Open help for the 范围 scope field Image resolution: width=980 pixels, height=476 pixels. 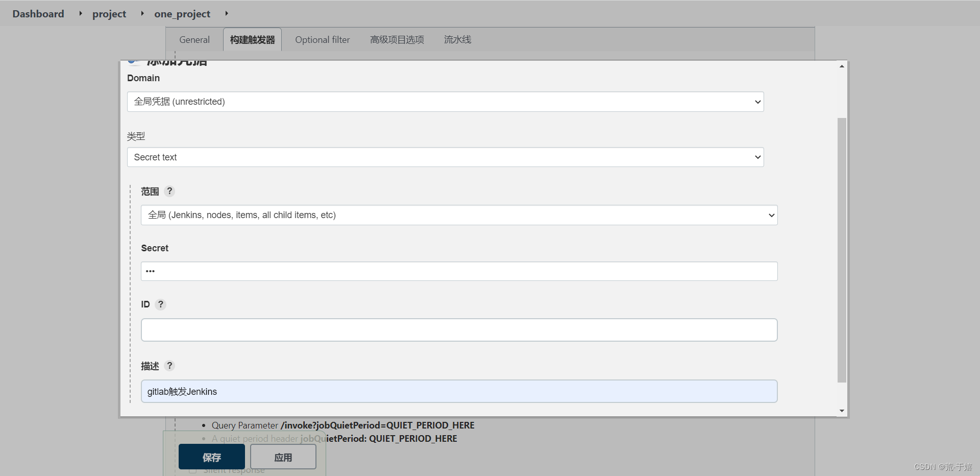coord(170,191)
